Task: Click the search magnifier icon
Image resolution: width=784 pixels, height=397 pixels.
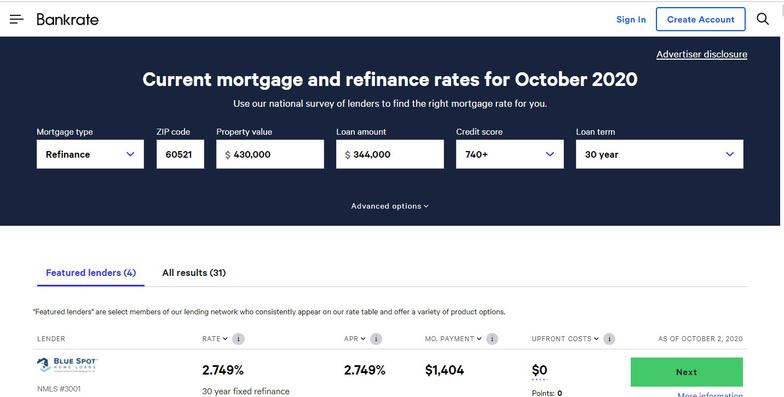Action: click(762, 19)
